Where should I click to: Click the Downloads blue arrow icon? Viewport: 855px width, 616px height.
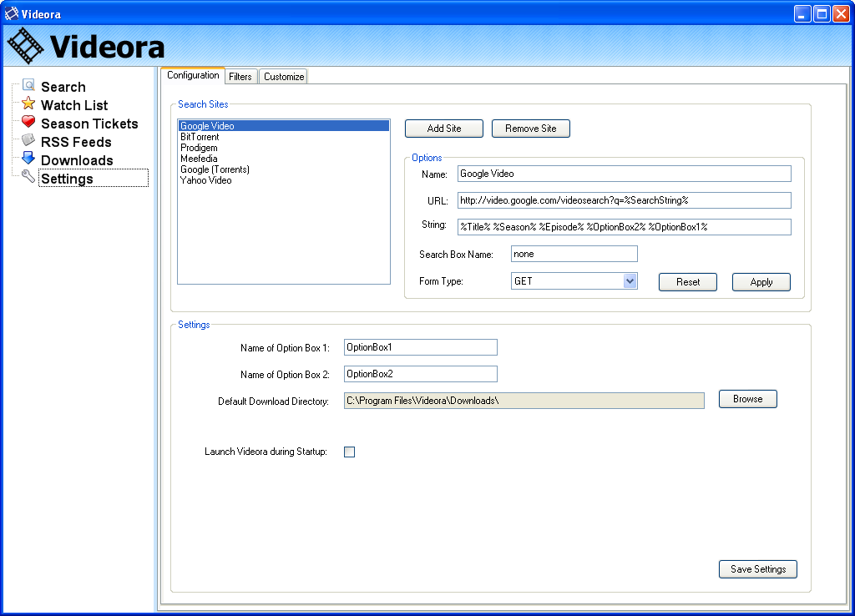coord(28,159)
